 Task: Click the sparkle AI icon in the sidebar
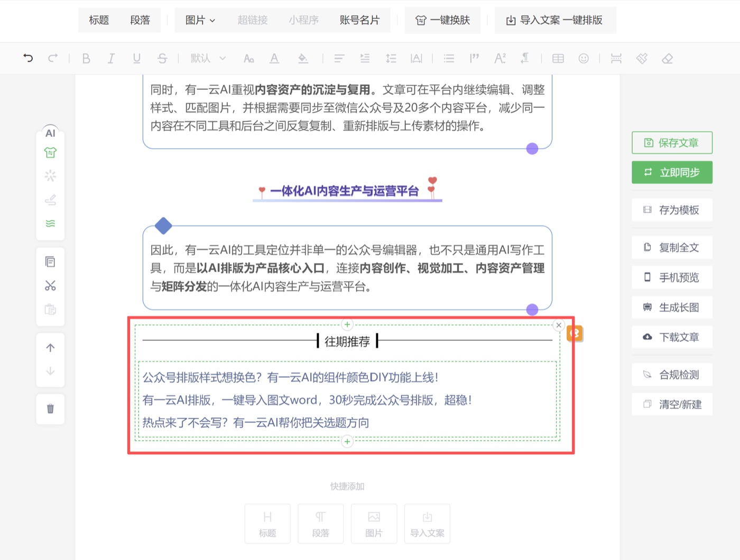coord(50,176)
